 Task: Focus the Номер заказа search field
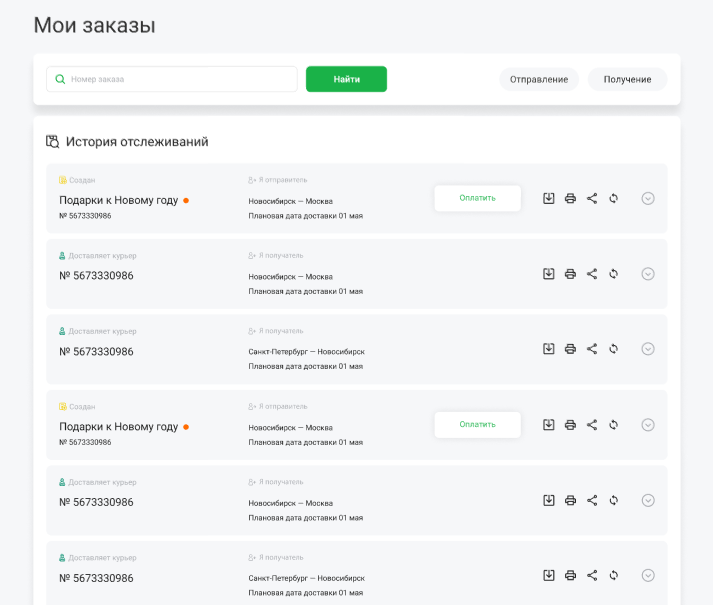coord(172,79)
